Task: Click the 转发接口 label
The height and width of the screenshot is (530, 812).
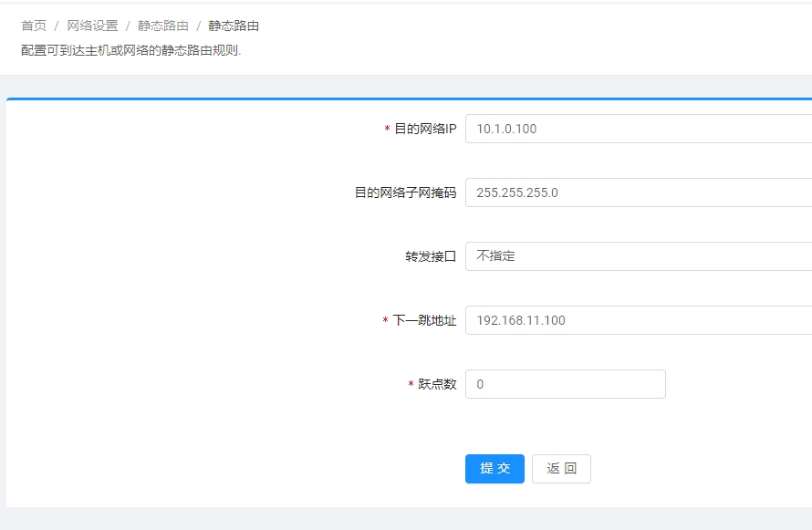Action: (431, 257)
